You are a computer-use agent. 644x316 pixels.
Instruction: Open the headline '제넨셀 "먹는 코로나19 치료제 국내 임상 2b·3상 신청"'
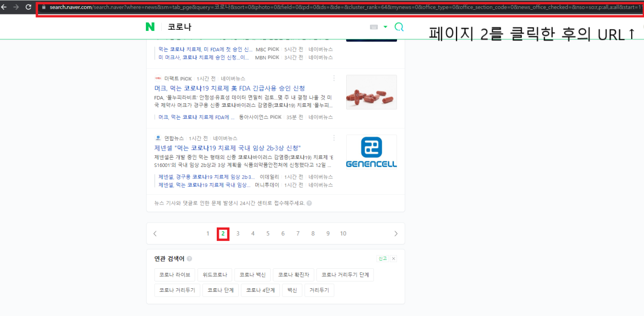(x=228, y=148)
